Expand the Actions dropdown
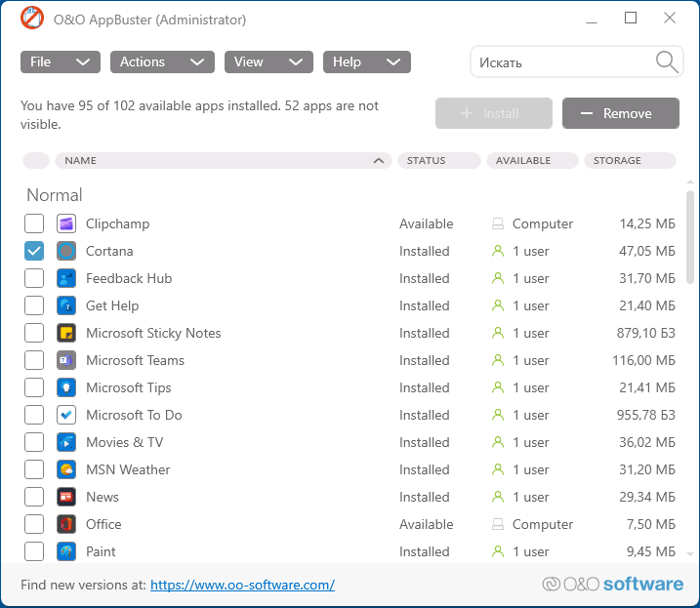The width and height of the screenshot is (700, 608). [x=161, y=62]
